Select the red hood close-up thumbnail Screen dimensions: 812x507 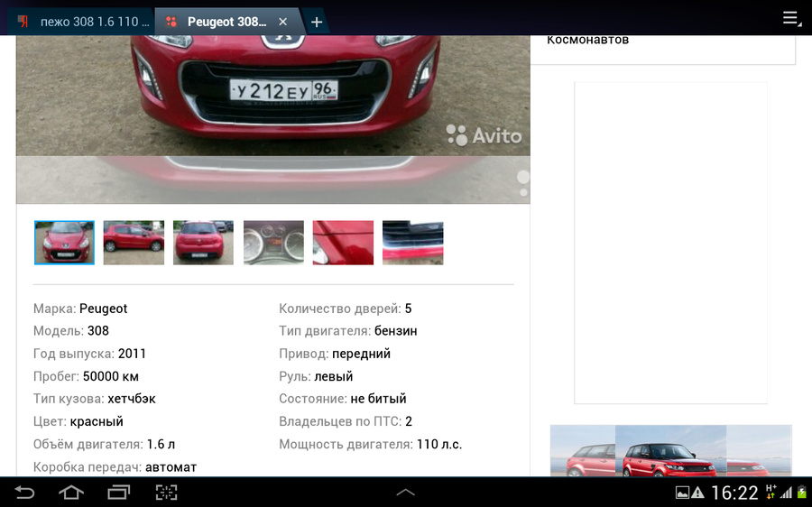point(343,243)
